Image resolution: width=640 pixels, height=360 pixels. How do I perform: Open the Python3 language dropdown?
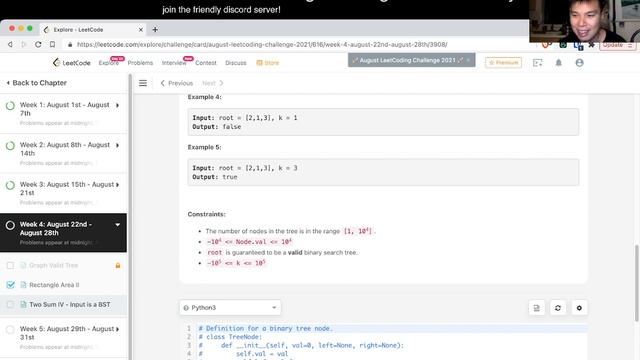230,307
